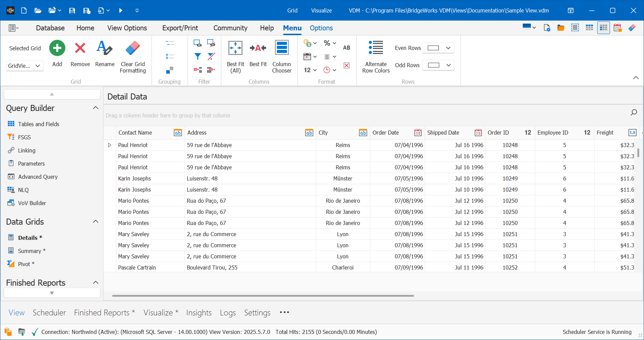Viewport: 644px width, 340px height.
Task: Click the red filter arrow icon
Action: click(211, 70)
